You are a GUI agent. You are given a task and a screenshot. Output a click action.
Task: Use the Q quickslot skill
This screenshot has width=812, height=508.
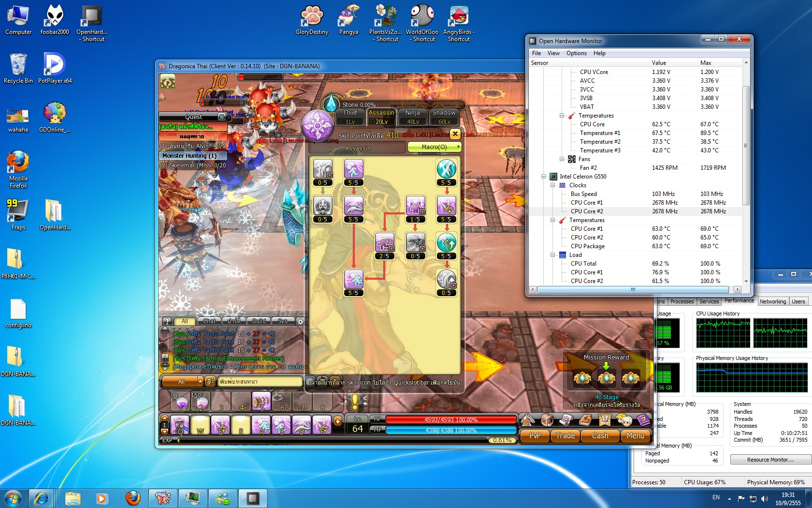180,425
